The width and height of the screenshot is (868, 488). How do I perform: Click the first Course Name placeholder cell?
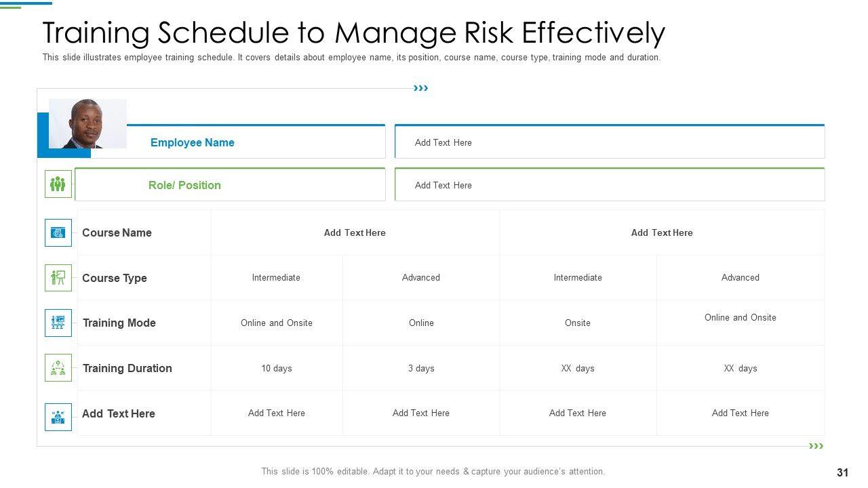click(355, 232)
